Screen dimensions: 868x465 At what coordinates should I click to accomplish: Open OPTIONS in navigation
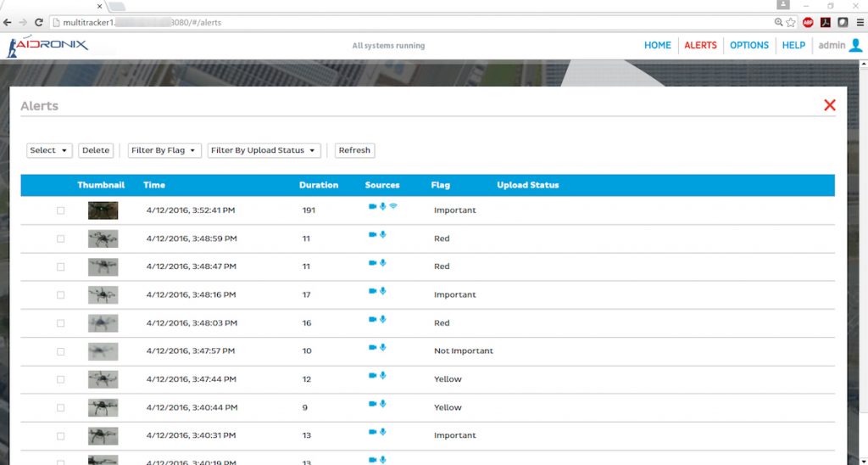point(749,46)
